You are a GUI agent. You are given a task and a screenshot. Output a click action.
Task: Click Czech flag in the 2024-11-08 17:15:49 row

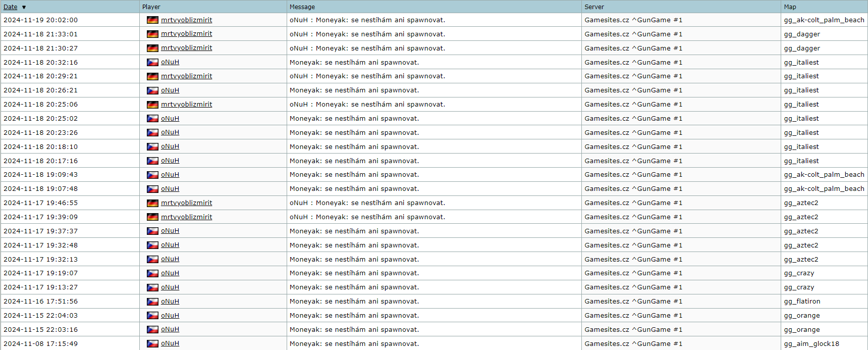pos(152,343)
